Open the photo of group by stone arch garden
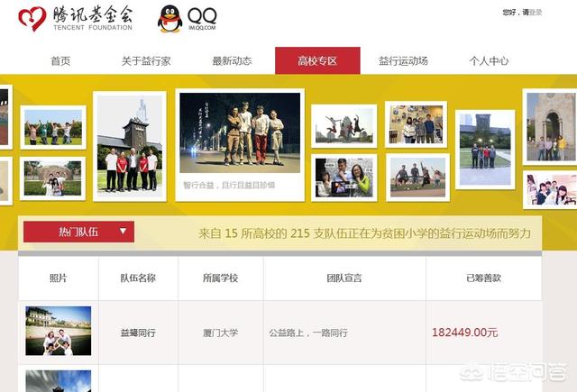Screen dimensions: 577x392 pos(52,178)
